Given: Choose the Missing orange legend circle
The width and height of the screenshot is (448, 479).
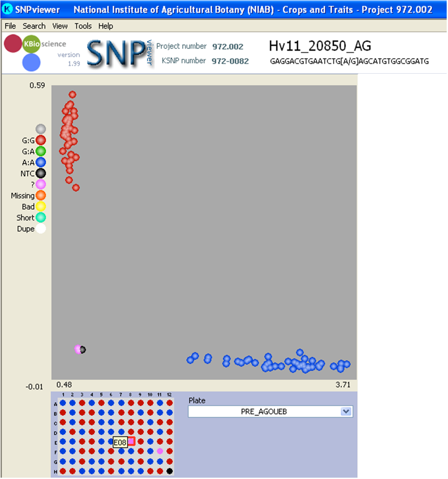Looking at the screenshot, I should click(x=41, y=195).
